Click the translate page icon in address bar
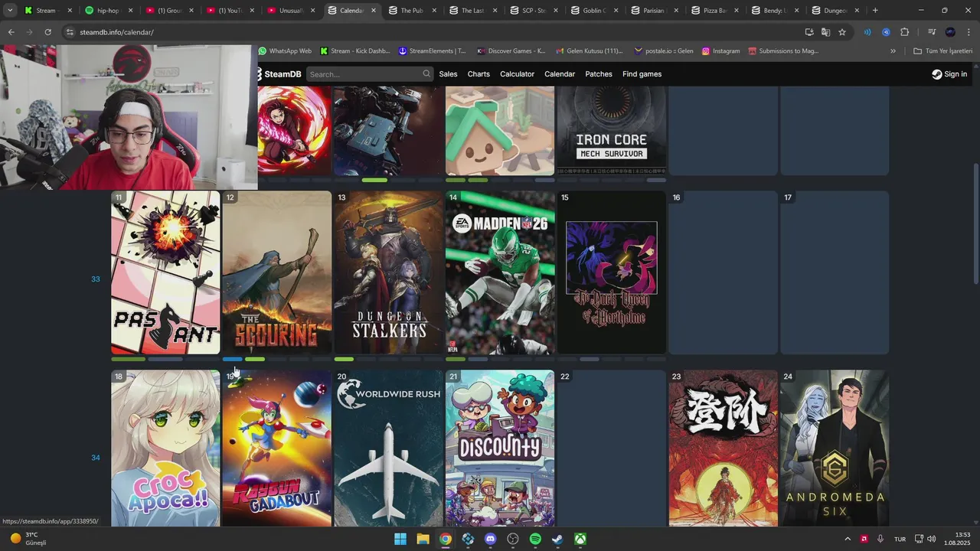The width and height of the screenshot is (980, 551). (x=825, y=32)
